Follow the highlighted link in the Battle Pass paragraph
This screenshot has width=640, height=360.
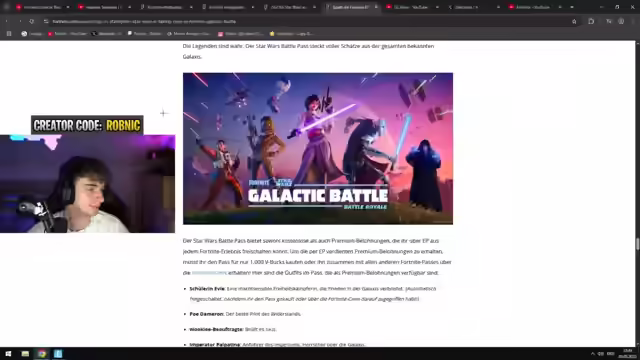(209, 273)
